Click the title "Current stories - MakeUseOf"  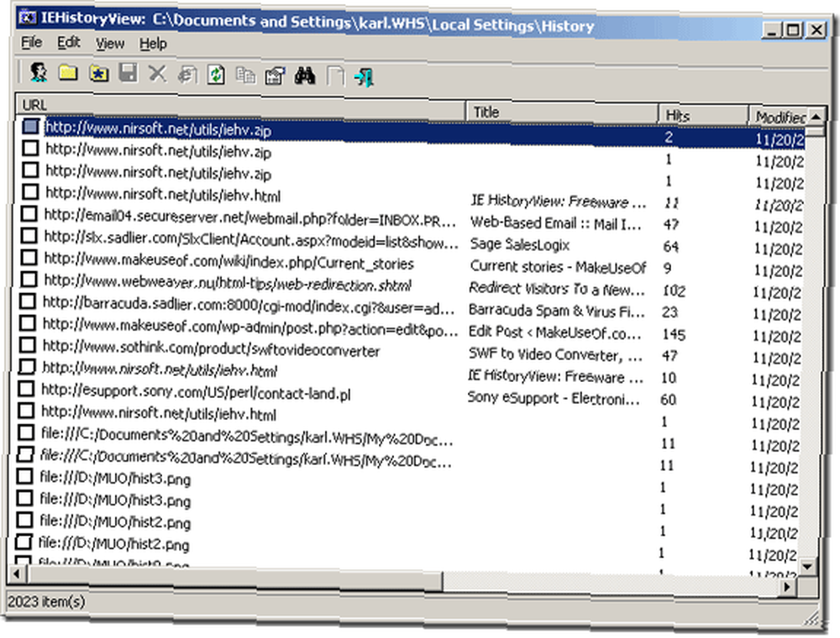(x=559, y=267)
